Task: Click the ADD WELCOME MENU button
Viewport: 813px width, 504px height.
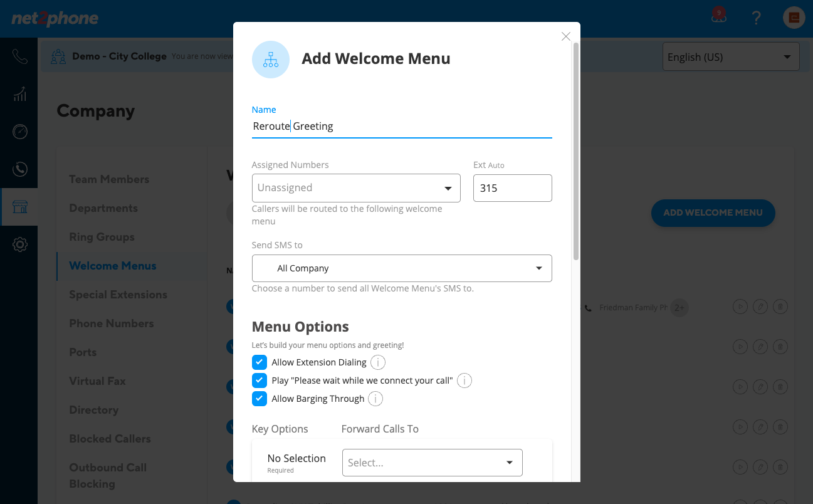Action: tap(713, 213)
